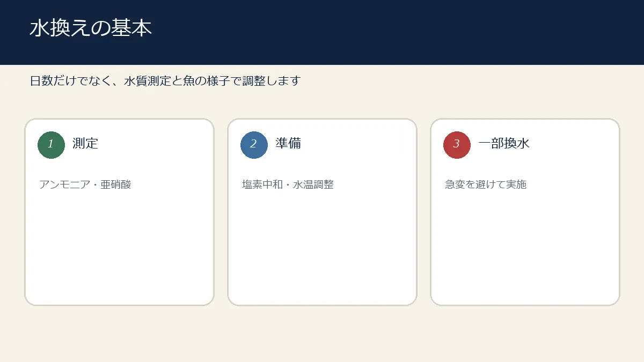The width and height of the screenshot is (644, 362).
Task: Select the blue number 2 circle
Action: pos(254,145)
